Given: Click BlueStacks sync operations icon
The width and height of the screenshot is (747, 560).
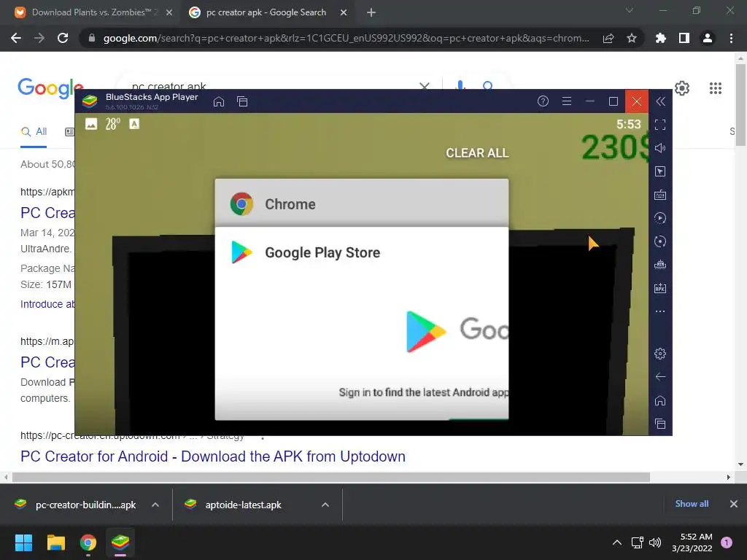Looking at the screenshot, I should [660, 241].
